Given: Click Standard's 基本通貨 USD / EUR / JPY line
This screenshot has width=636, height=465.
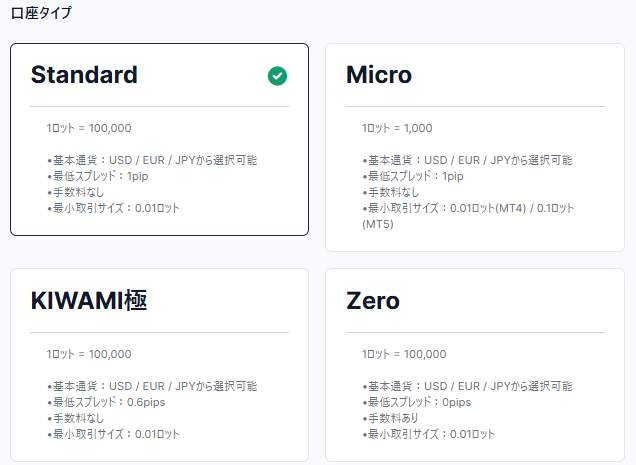Looking at the screenshot, I should click(152, 160).
